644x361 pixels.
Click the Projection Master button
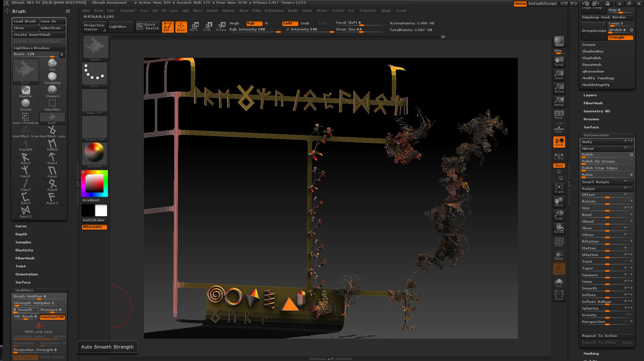(94, 27)
